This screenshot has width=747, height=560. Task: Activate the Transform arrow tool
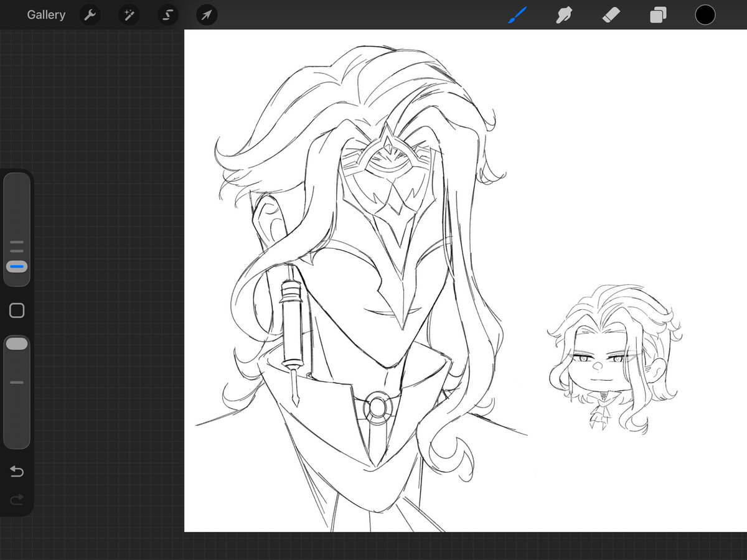tap(207, 15)
